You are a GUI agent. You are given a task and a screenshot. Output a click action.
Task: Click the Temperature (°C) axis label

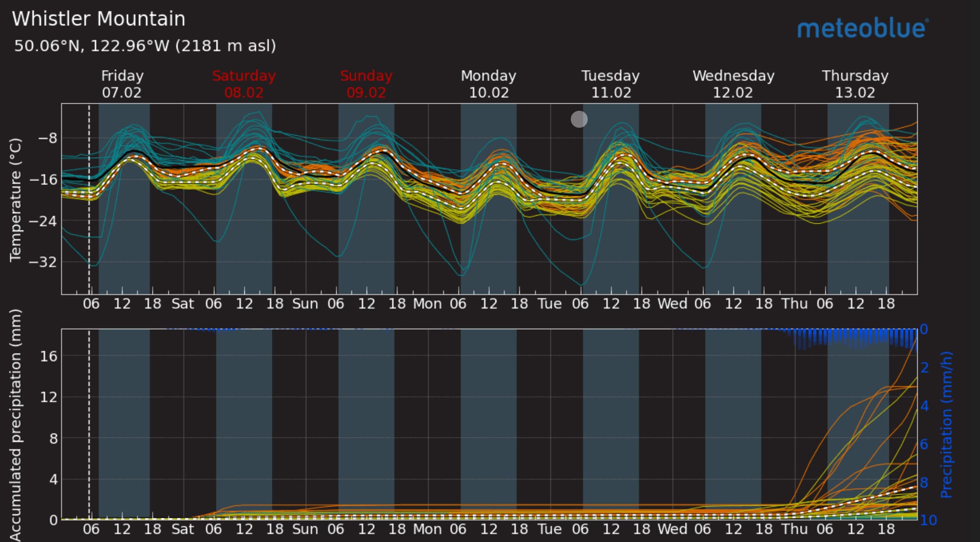[x=16, y=199]
